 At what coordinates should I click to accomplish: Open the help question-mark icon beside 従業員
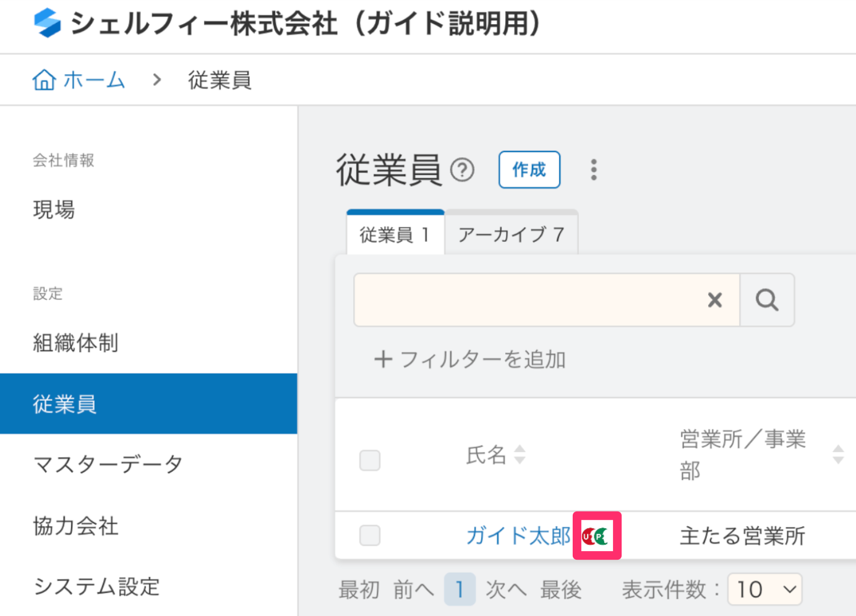[462, 169]
